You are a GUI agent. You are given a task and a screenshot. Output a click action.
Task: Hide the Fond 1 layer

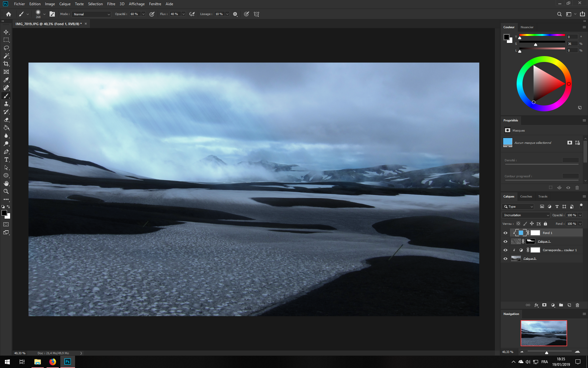coord(505,233)
